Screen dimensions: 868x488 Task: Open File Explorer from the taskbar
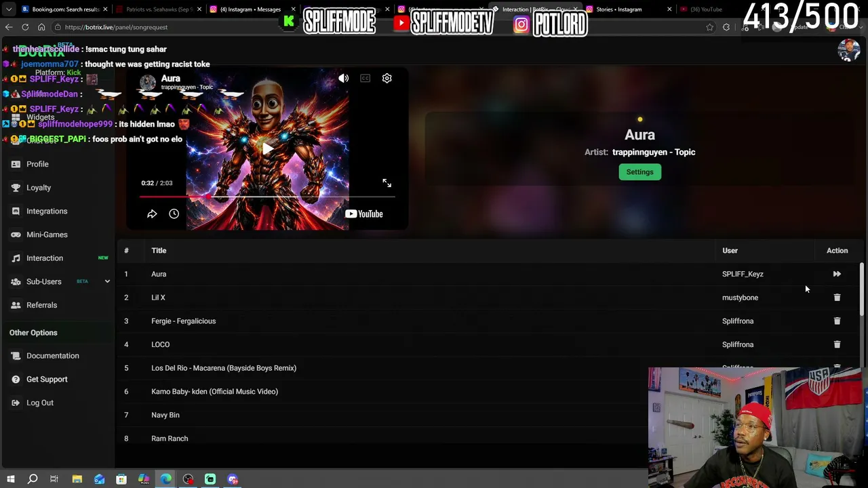(x=77, y=480)
